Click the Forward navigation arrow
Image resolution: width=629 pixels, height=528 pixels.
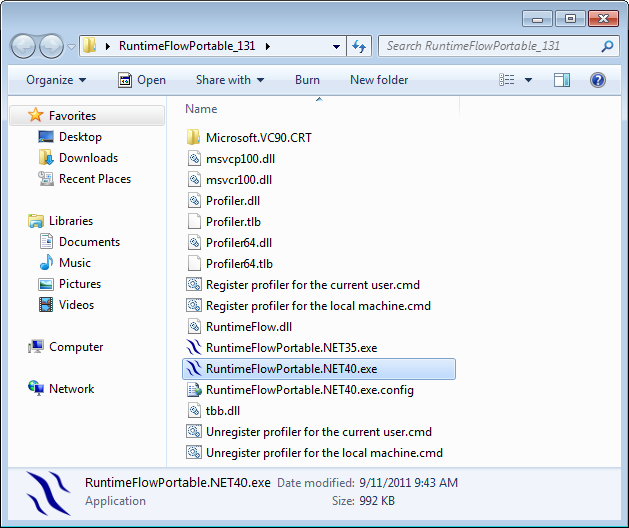click(x=51, y=46)
